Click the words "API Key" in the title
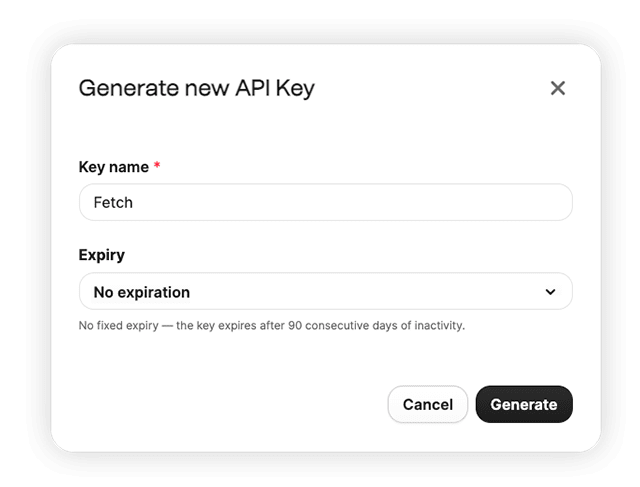Viewport: 640px width, 487px height. point(275,88)
